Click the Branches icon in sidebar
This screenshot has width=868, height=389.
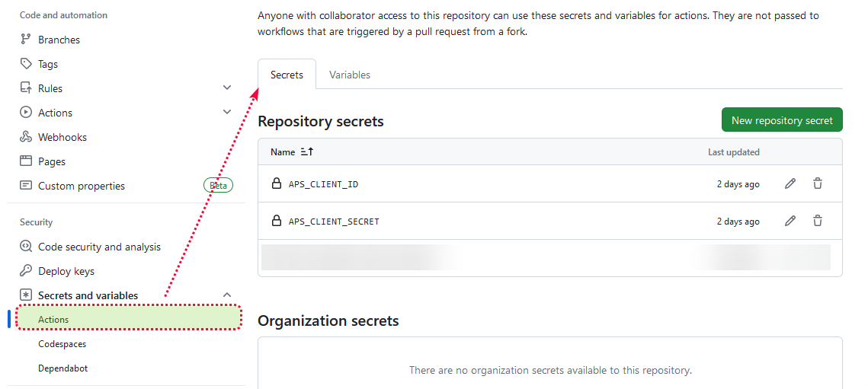tap(26, 40)
